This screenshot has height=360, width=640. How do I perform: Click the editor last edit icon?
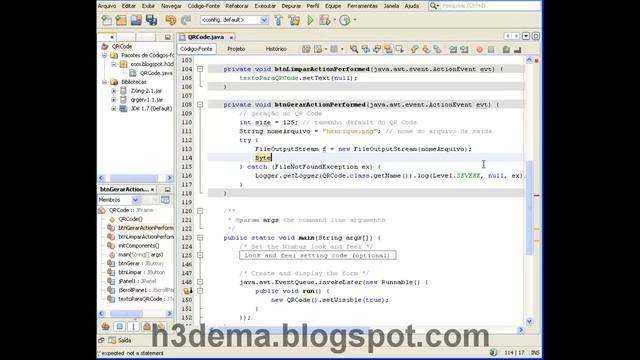[x=306, y=49]
